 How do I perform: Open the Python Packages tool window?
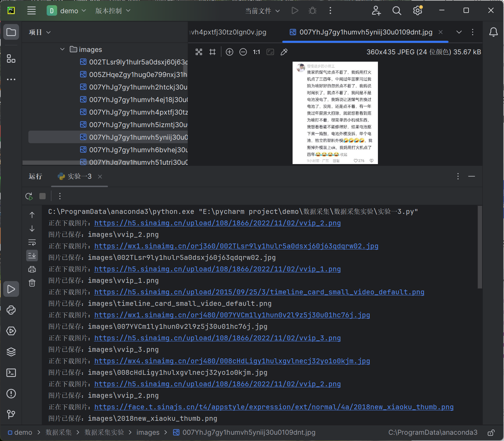click(x=11, y=310)
